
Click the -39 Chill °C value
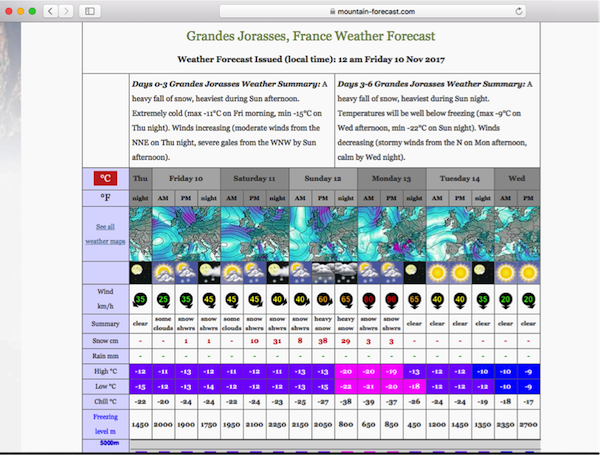pyautogui.click(x=368, y=401)
